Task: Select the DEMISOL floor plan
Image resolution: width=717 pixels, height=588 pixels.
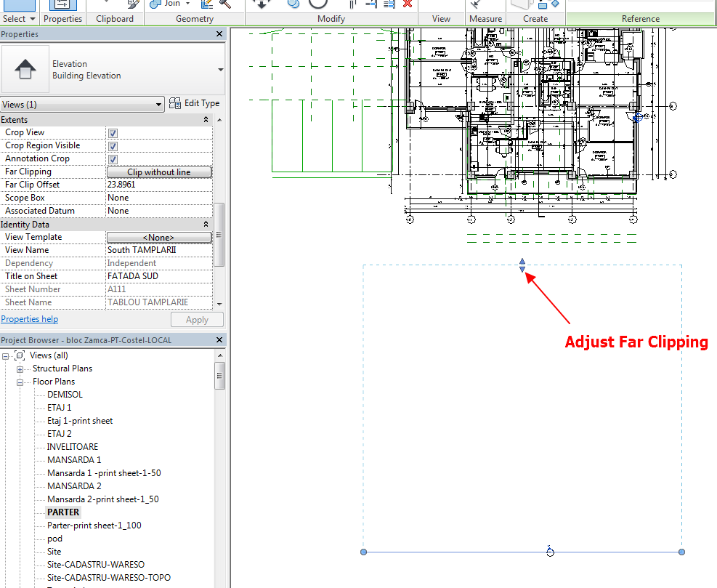Action: point(65,395)
